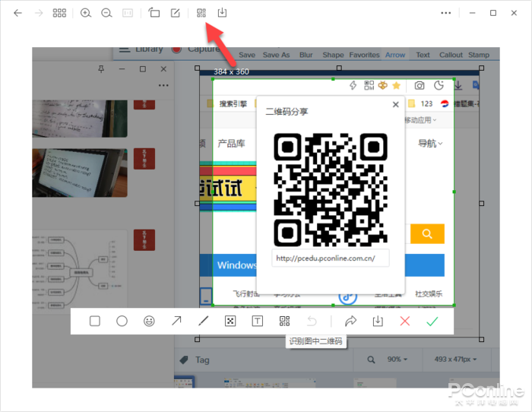532x412 pixels.
Task: Recognize QR code in screenshot toolbar
Action: tap(284, 321)
